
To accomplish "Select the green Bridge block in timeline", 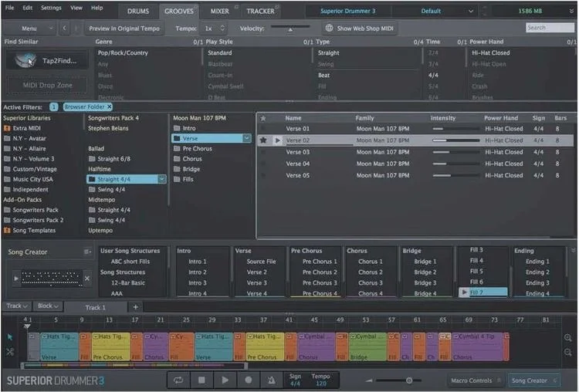I will click(367, 347).
